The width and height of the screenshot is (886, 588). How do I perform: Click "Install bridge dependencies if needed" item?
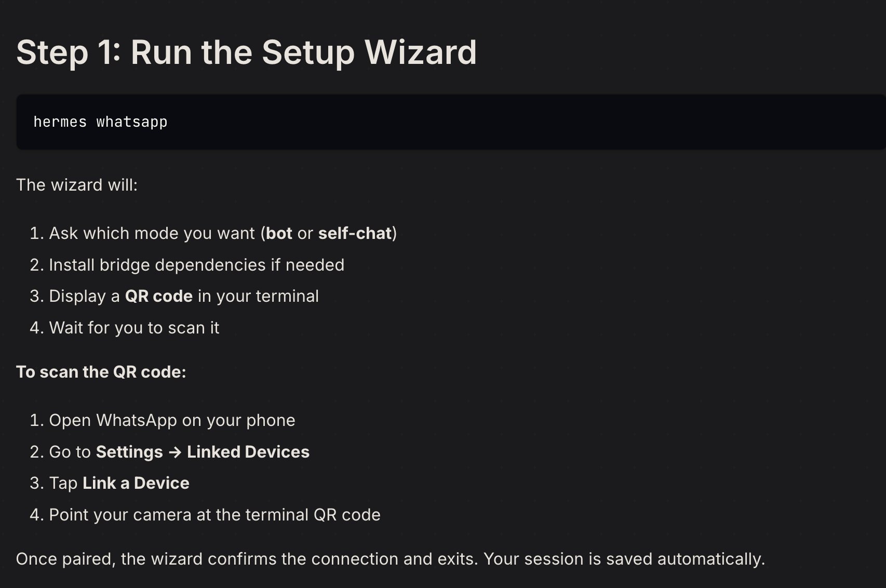(196, 265)
